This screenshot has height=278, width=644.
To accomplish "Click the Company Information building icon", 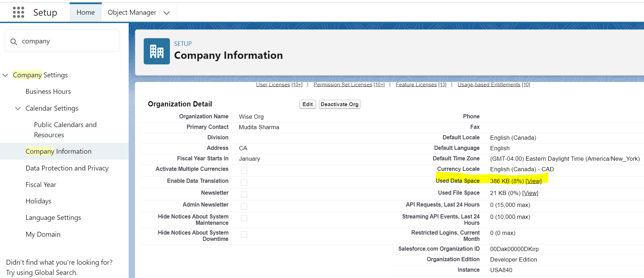I will coord(157,51).
